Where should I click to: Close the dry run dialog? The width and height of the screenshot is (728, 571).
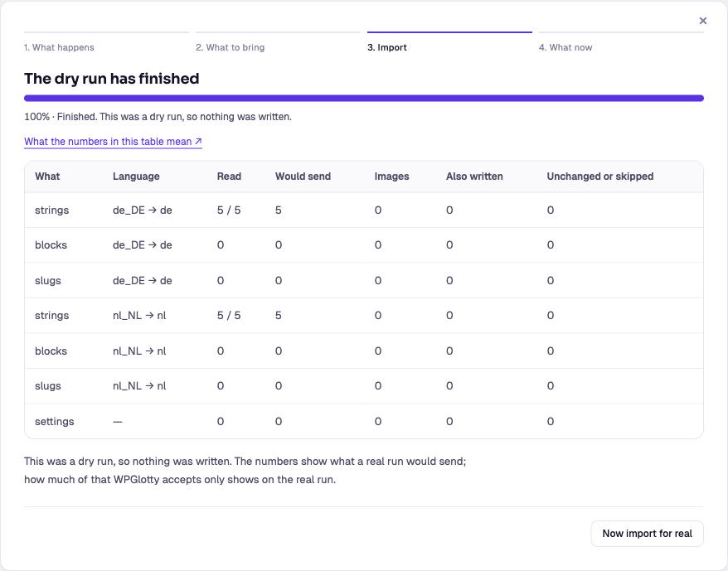(x=702, y=21)
